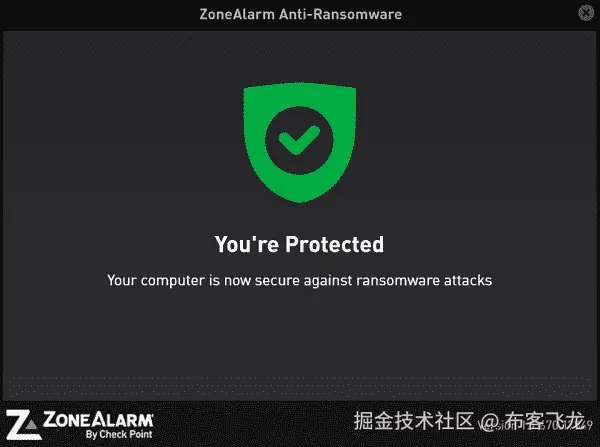This screenshot has width=600, height=447.
Task: Click the dotted band at the panel bottom
Action: (300, 387)
